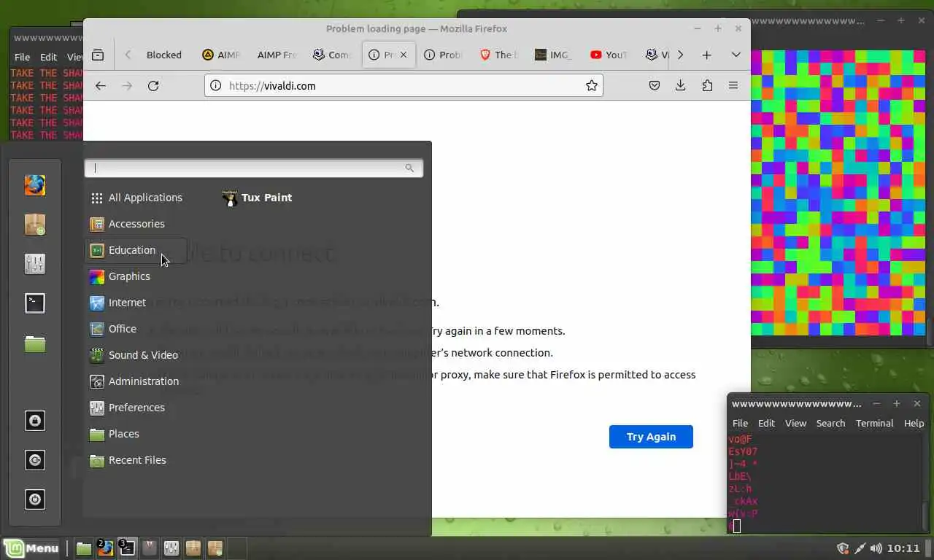Open a new tab with the plus button
This screenshot has height=560, width=934.
(x=706, y=55)
